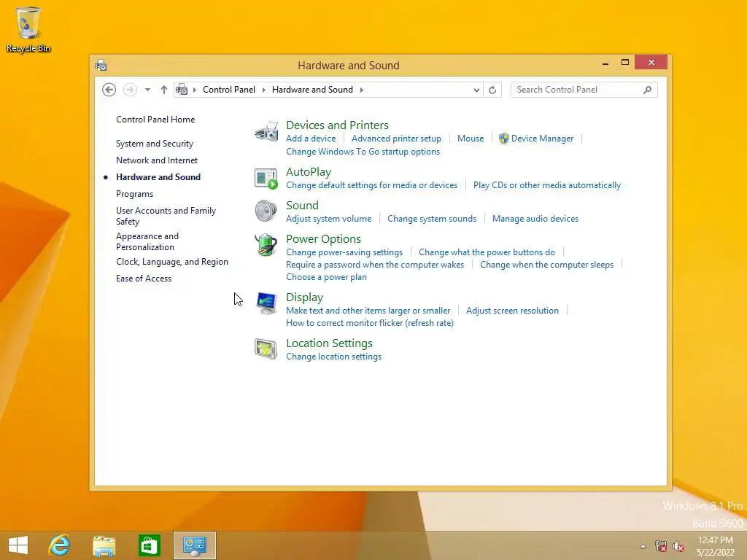Open the Recycle Bin desktop icon

(28, 29)
